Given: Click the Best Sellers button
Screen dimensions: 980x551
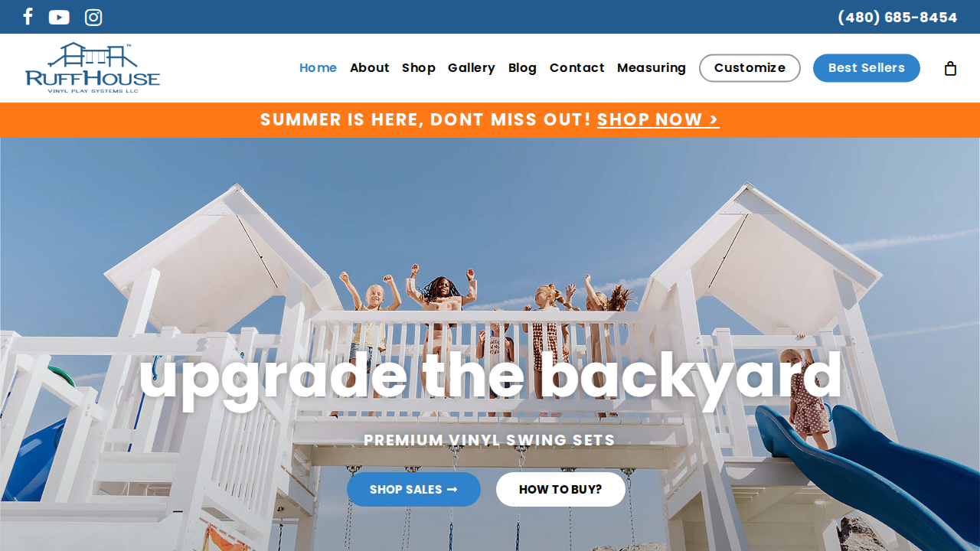Looking at the screenshot, I should click(x=867, y=68).
